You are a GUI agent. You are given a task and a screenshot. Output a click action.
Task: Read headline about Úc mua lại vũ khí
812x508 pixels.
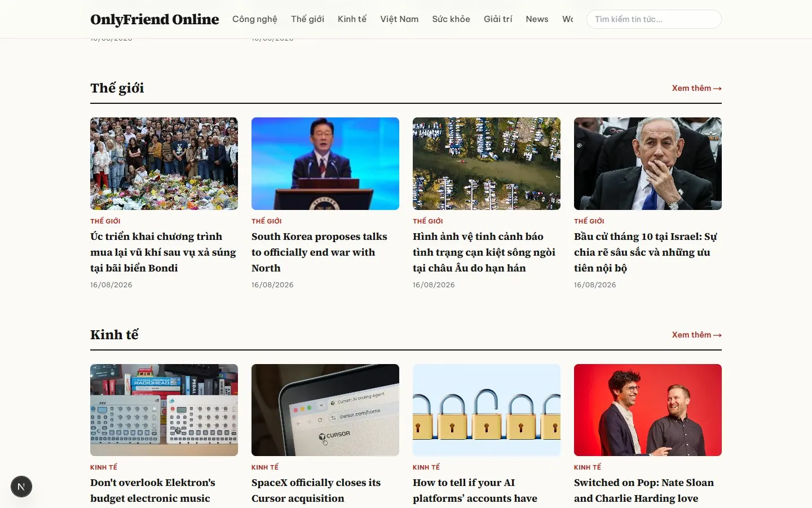tap(164, 252)
